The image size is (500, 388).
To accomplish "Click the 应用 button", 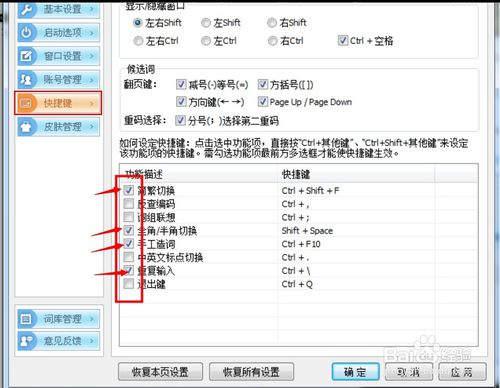I will 462,371.
